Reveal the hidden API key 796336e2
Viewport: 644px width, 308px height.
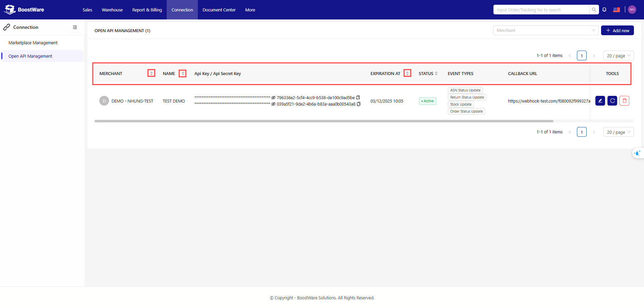coord(273,98)
